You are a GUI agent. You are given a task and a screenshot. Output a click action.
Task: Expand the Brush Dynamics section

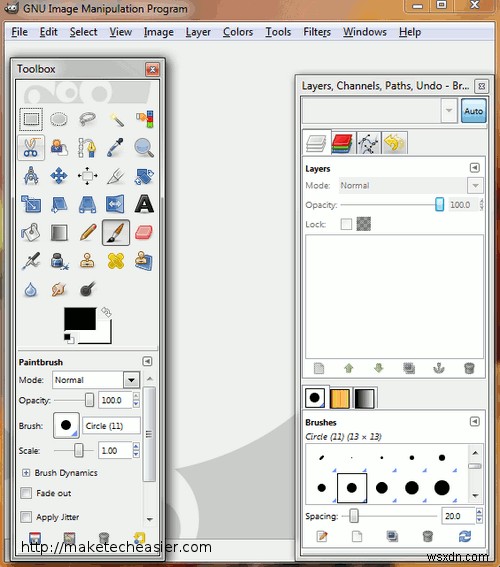[26, 473]
